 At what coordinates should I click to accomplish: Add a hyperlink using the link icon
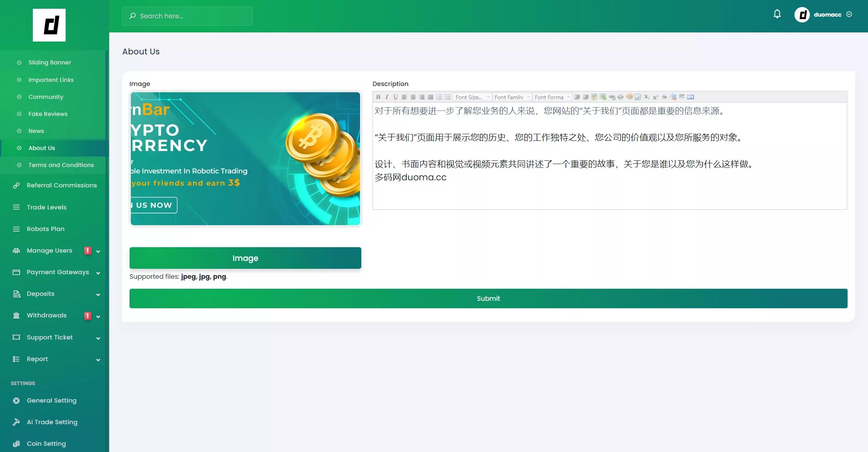click(x=612, y=97)
